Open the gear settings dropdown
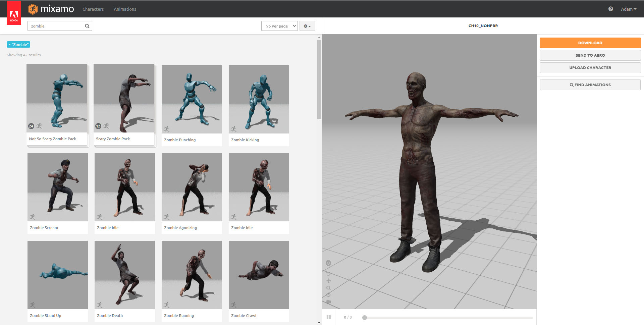 coord(307,26)
